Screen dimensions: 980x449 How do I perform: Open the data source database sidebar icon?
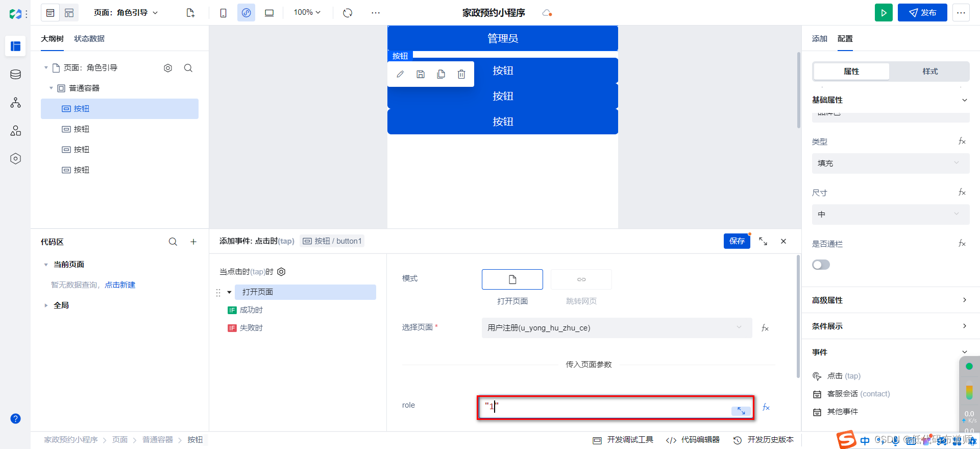coord(15,75)
